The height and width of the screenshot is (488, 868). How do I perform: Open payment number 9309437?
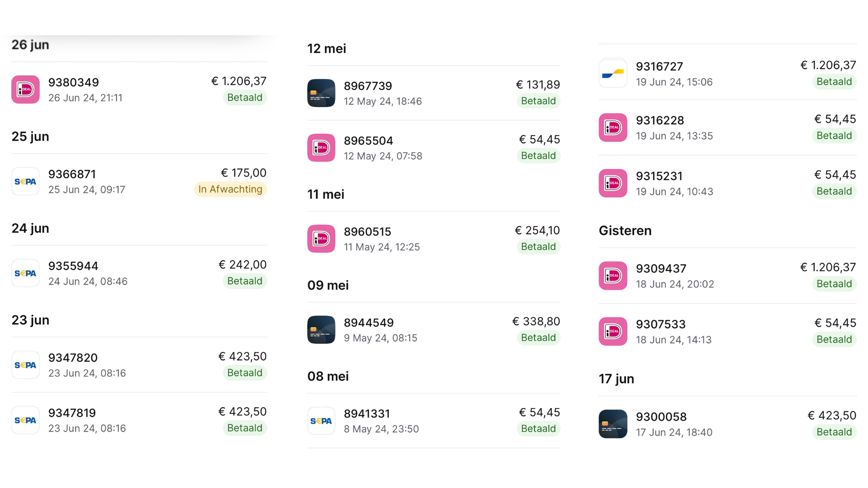coord(661,269)
